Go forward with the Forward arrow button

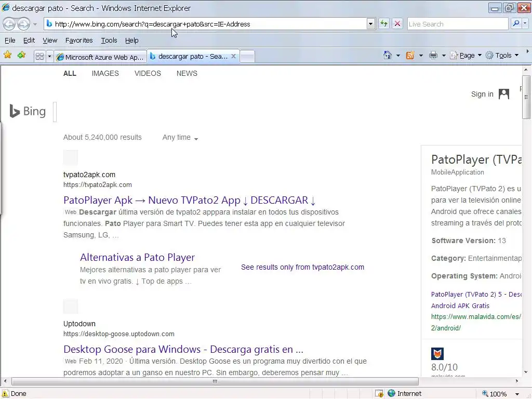point(23,24)
